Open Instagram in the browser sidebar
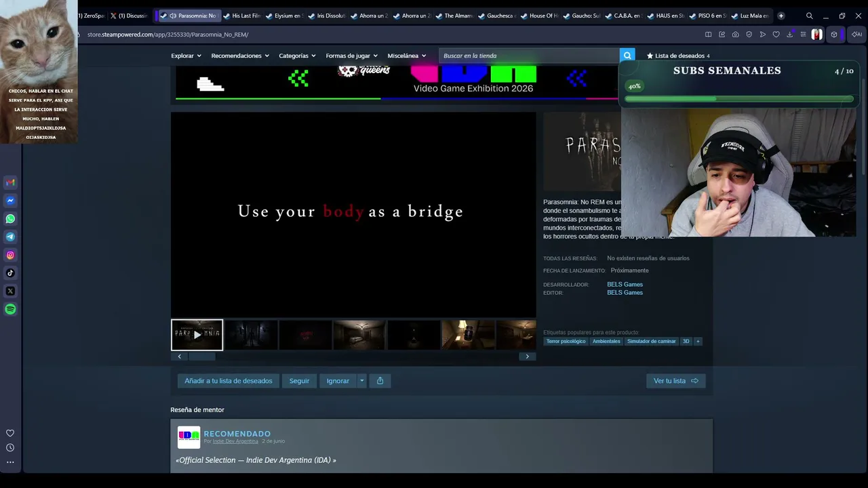Screen dimensions: 868x488 [x=10, y=255]
